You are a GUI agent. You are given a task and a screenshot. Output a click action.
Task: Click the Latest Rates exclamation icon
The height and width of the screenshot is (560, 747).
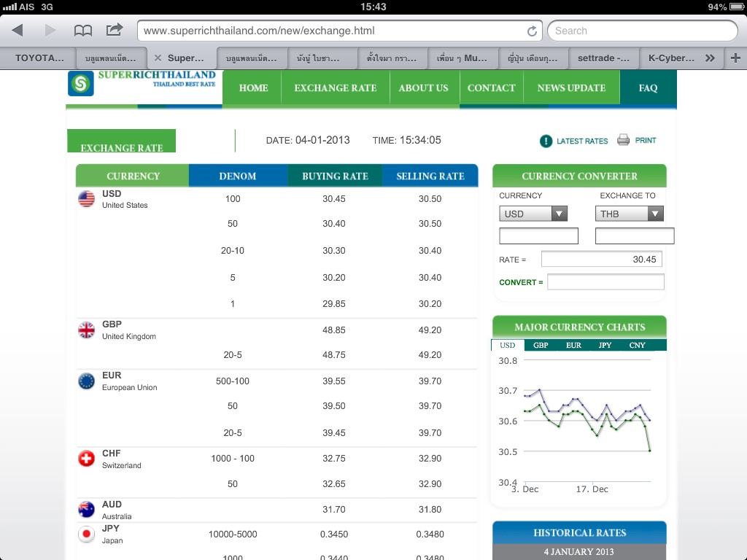546,141
